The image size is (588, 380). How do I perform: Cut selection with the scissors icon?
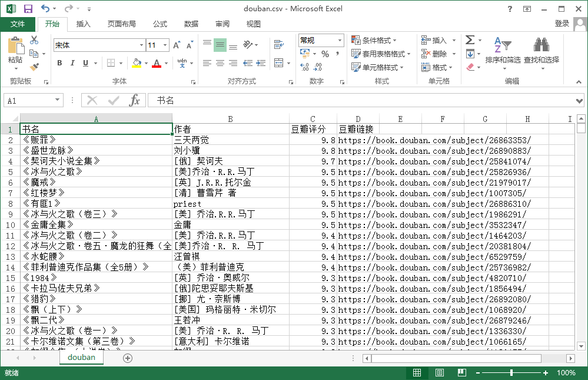coord(34,40)
